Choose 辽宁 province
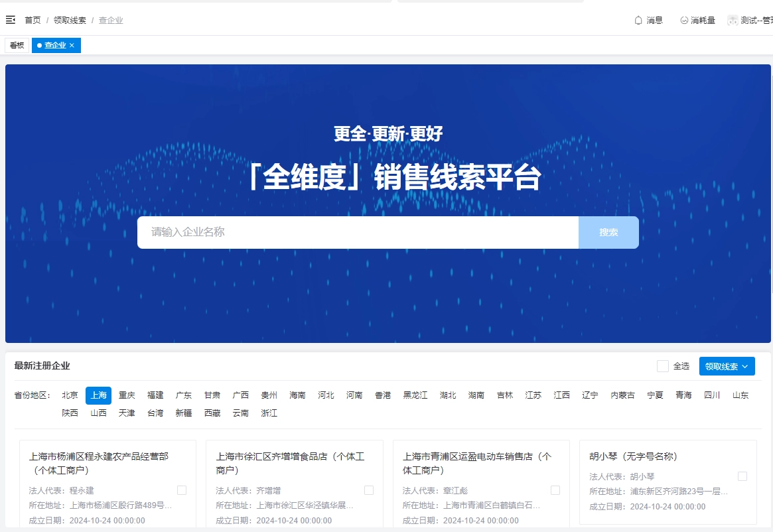Screen dimensions: 773x532 click(590, 395)
